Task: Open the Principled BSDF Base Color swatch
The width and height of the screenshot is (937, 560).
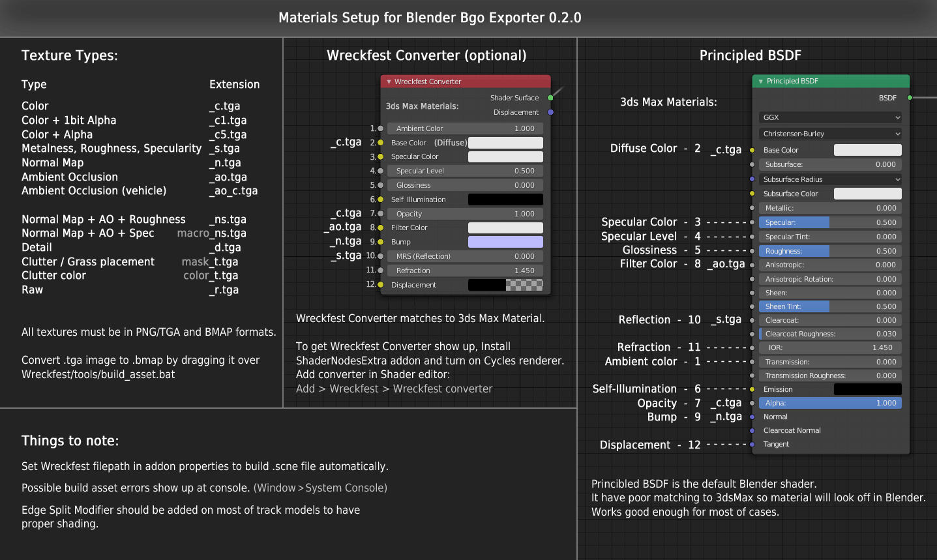Action: 868,150
